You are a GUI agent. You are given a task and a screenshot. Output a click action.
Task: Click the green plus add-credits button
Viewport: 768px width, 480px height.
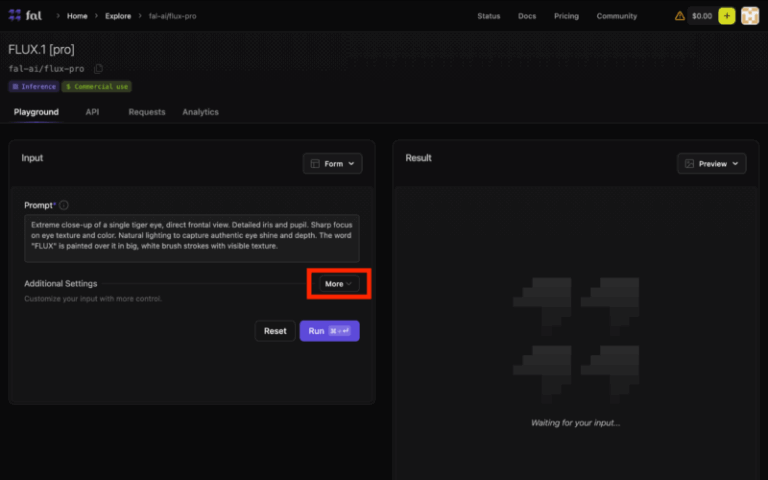(x=726, y=16)
